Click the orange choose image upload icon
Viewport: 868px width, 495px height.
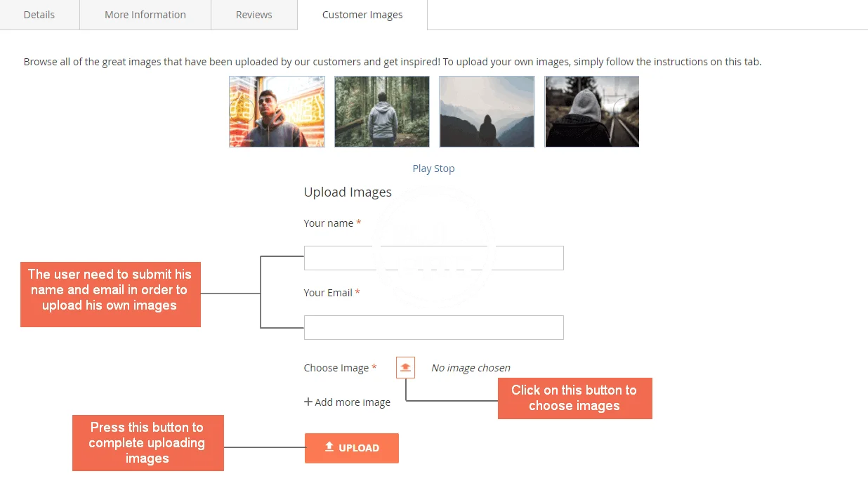coord(405,367)
